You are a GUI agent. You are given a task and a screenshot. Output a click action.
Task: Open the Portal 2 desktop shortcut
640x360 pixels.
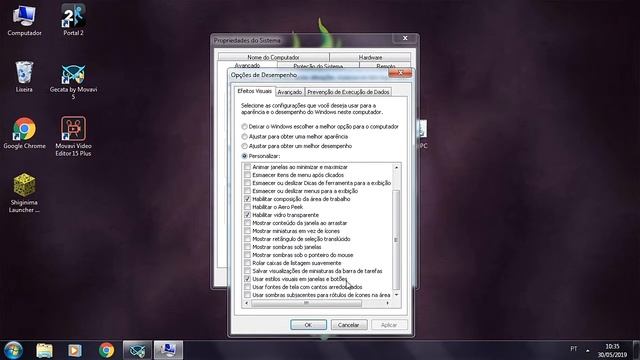click(73, 20)
